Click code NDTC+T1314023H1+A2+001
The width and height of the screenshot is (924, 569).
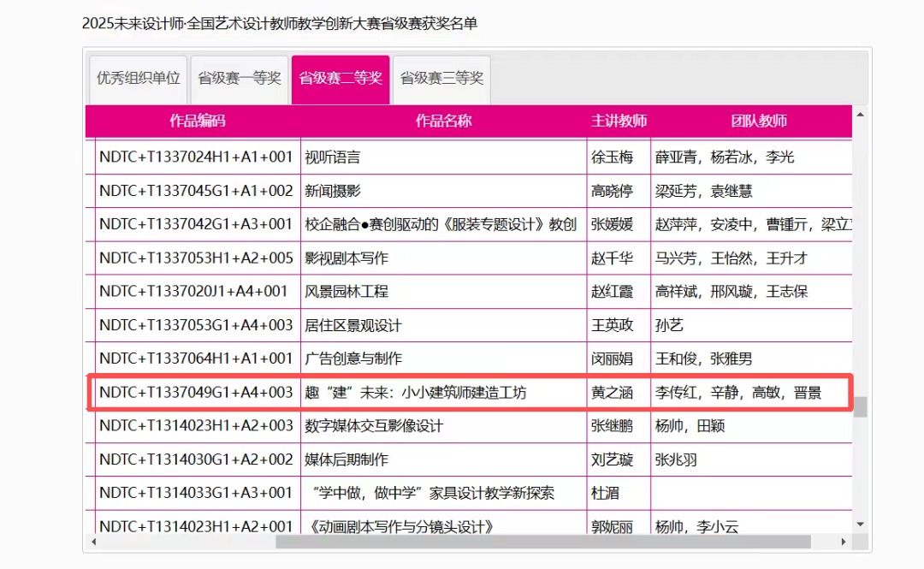[196, 526]
